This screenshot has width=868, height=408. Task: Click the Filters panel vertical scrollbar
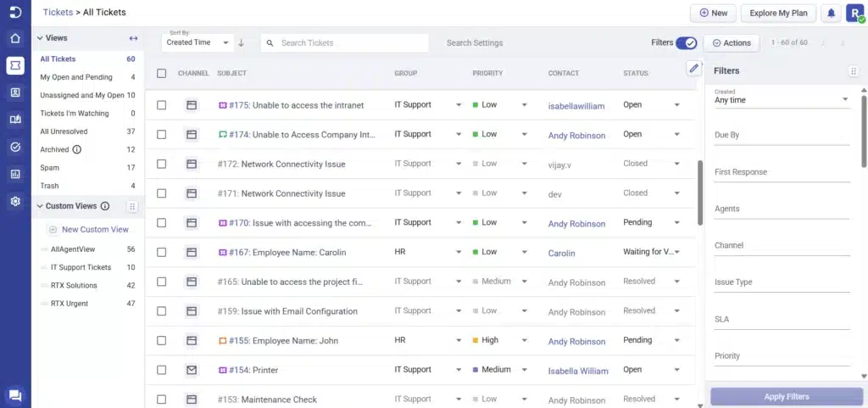(x=864, y=131)
